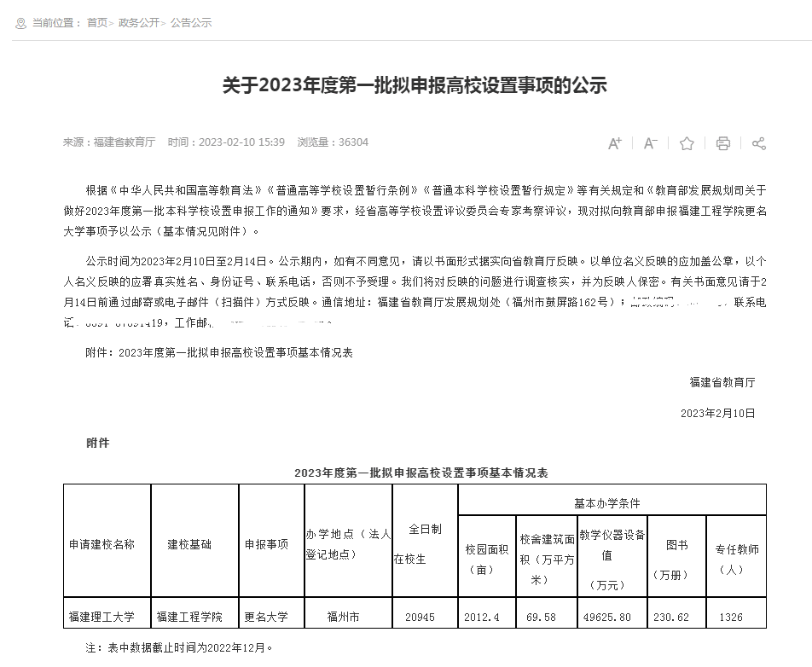The height and width of the screenshot is (667, 812).
Task: Bookmark page with the star icon
Action: 687,143
